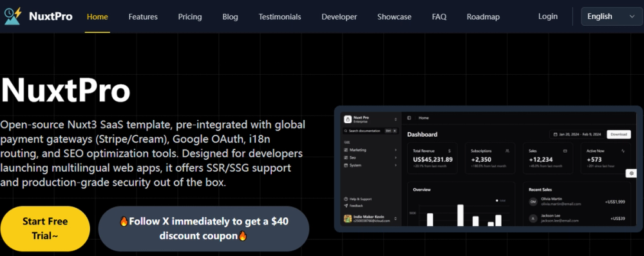Open the FAQ page
The height and width of the screenshot is (256, 644).
[439, 17]
